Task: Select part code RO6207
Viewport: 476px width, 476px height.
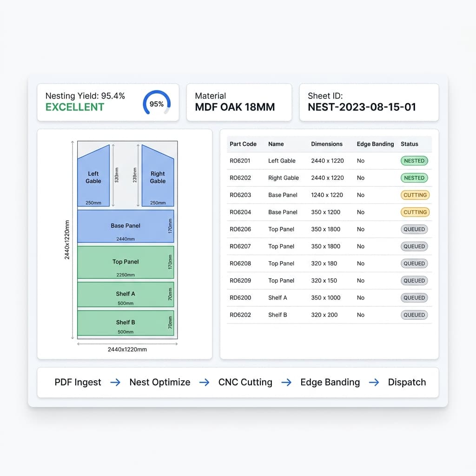Action: coord(240,246)
